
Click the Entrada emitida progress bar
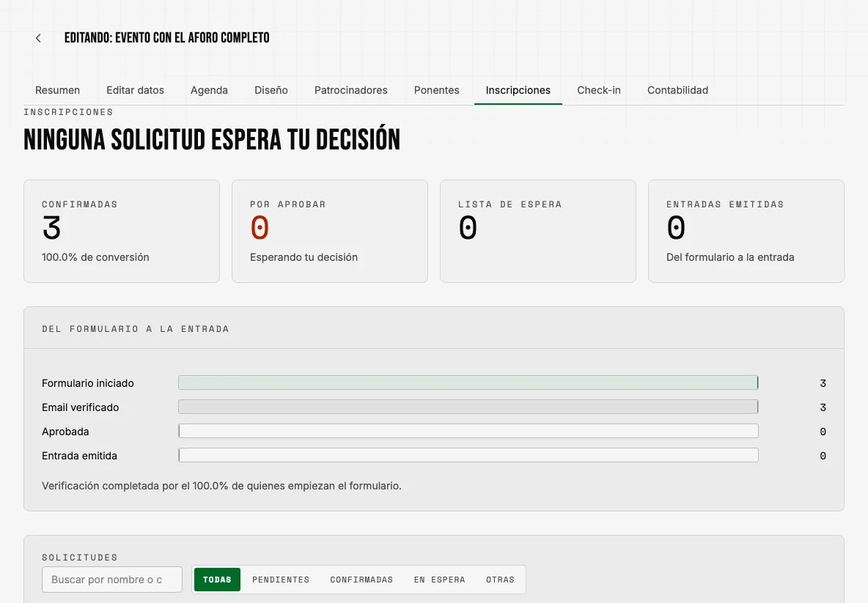pos(468,456)
